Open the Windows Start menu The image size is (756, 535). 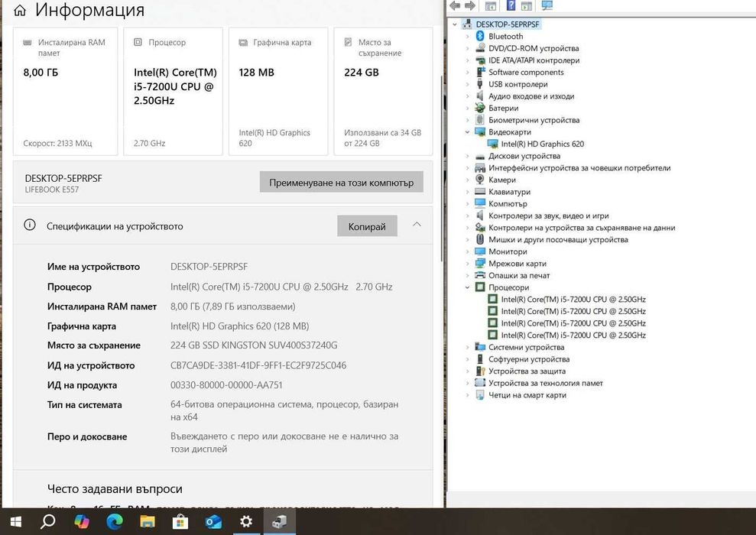(15, 521)
